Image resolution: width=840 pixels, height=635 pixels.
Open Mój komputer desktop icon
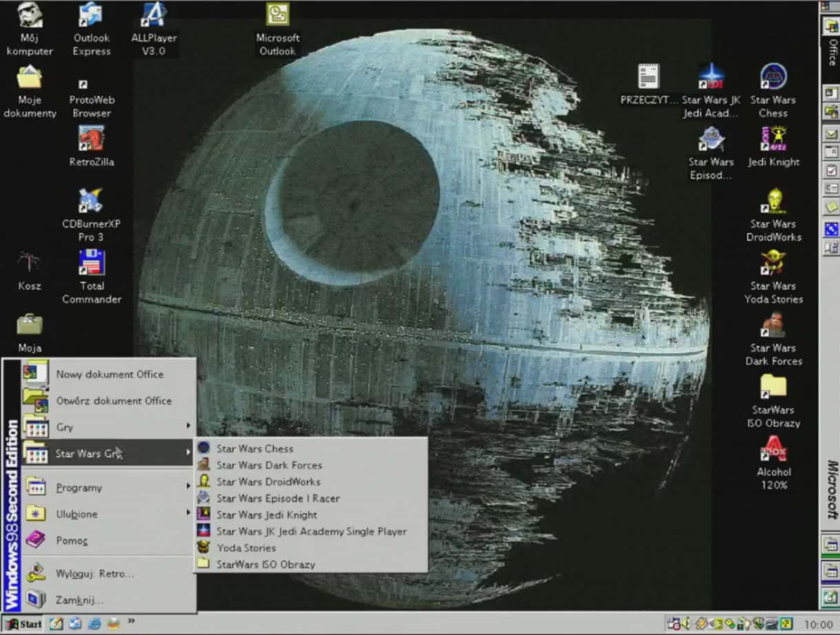30,30
